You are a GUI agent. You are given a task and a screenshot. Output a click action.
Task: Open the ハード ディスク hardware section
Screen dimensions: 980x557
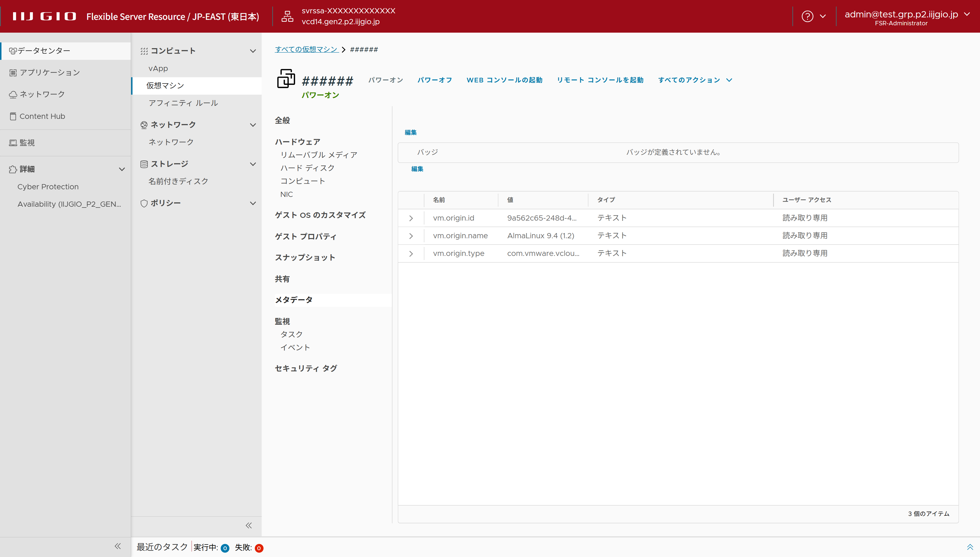pos(307,168)
